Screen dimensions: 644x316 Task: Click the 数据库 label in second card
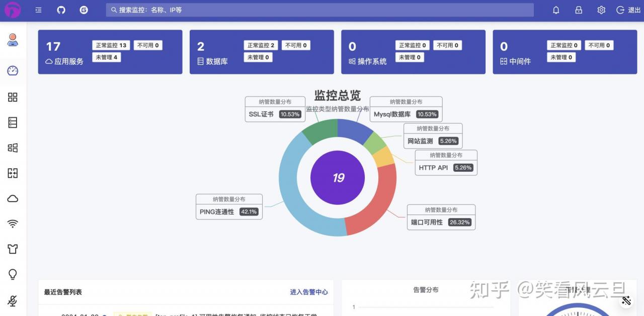pyautogui.click(x=212, y=61)
